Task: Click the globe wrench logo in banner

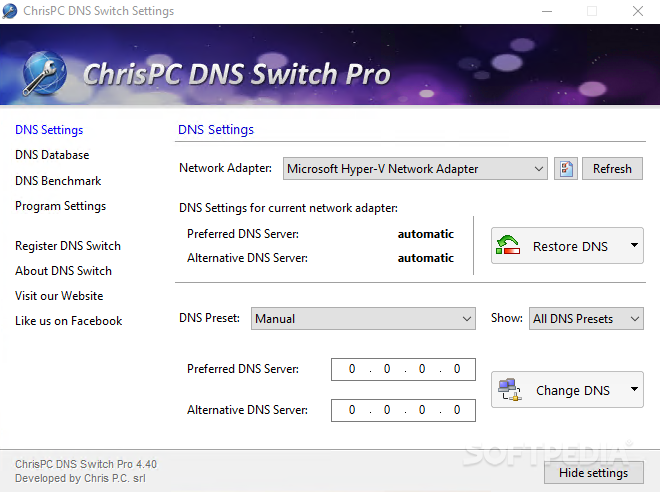Action: point(44,73)
